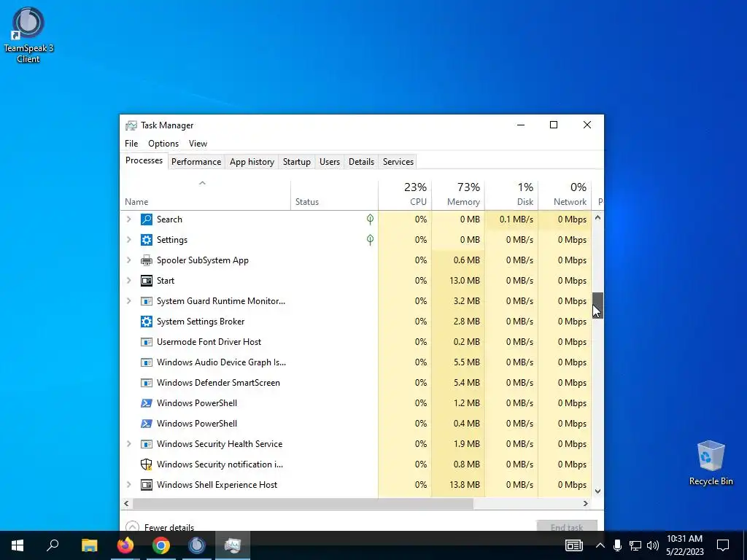Viewport: 747px width, 560px height.
Task: Open the taskbar search magnifier
Action: pos(53,545)
